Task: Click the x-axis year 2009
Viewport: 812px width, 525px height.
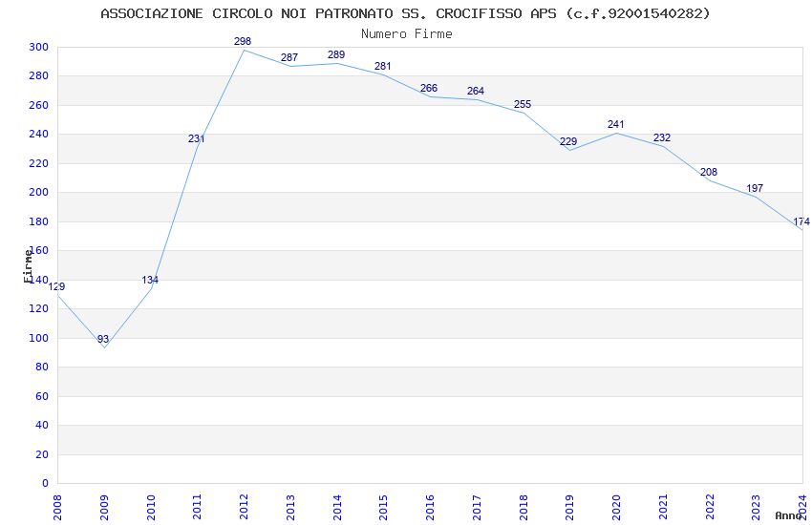Action: click(104, 507)
